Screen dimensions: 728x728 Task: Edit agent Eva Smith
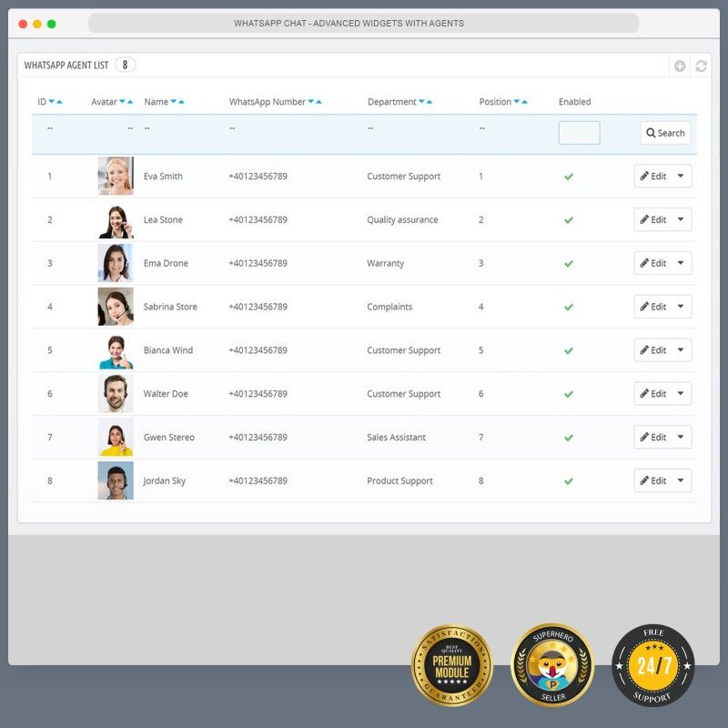(x=653, y=176)
